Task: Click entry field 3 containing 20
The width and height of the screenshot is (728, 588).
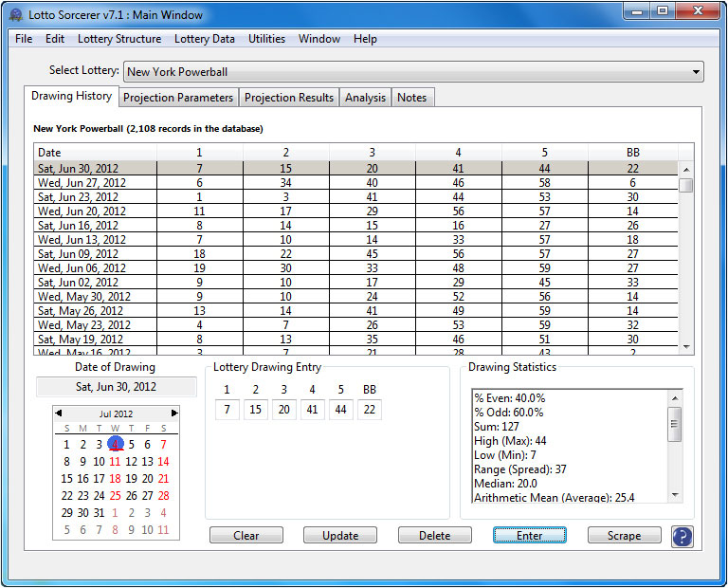Action: click(x=284, y=410)
